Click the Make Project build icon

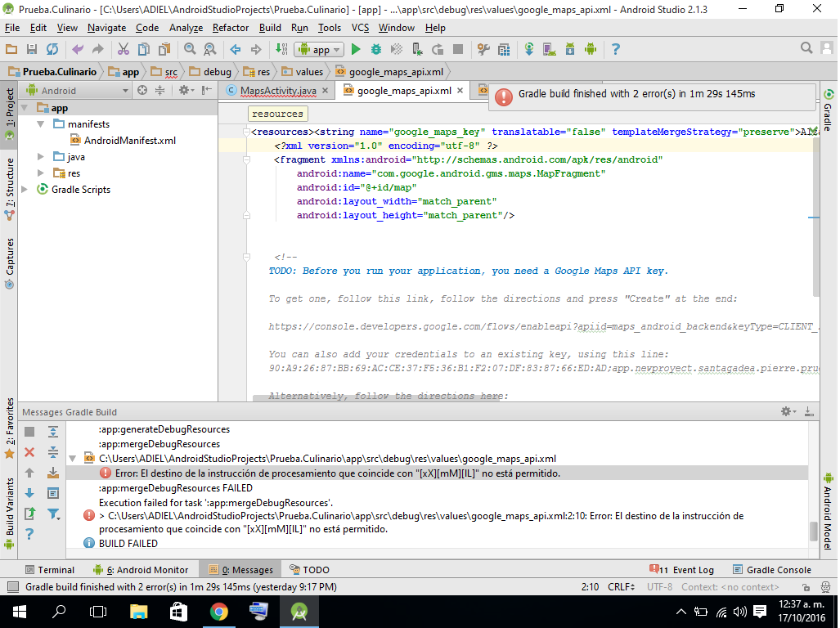pos(282,49)
